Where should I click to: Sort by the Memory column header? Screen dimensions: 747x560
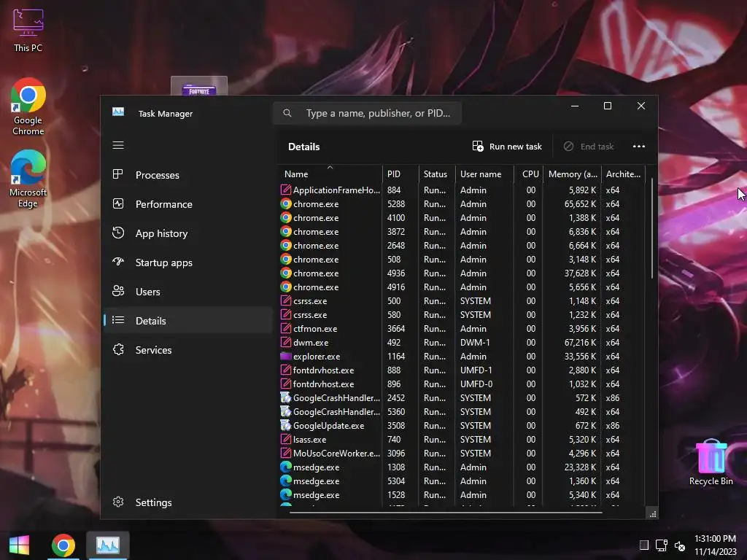573,174
